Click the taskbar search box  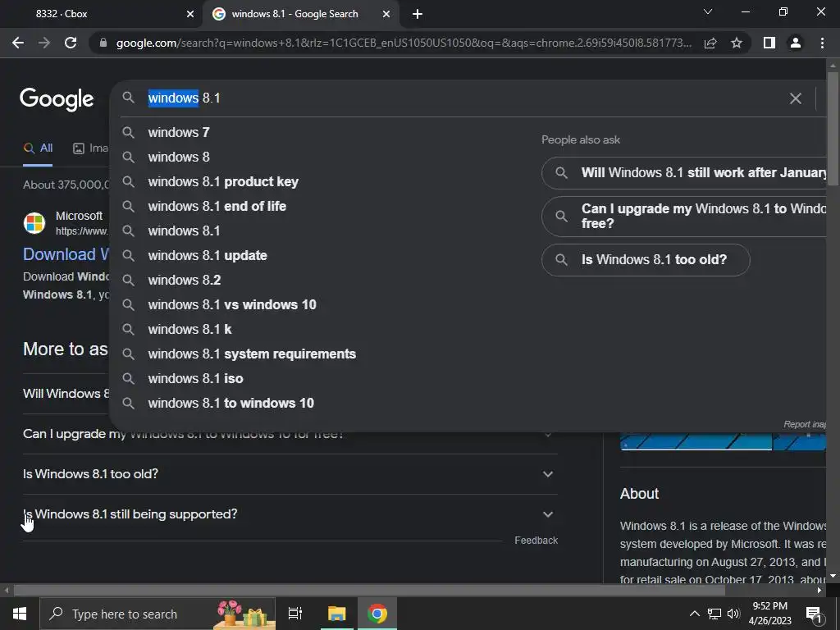[x=157, y=614]
